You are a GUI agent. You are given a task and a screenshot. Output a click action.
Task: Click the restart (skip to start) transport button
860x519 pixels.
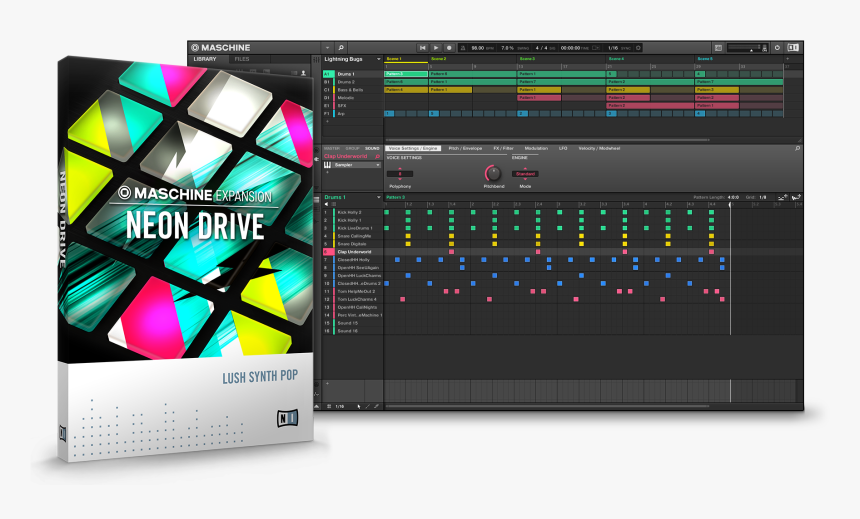pos(422,48)
